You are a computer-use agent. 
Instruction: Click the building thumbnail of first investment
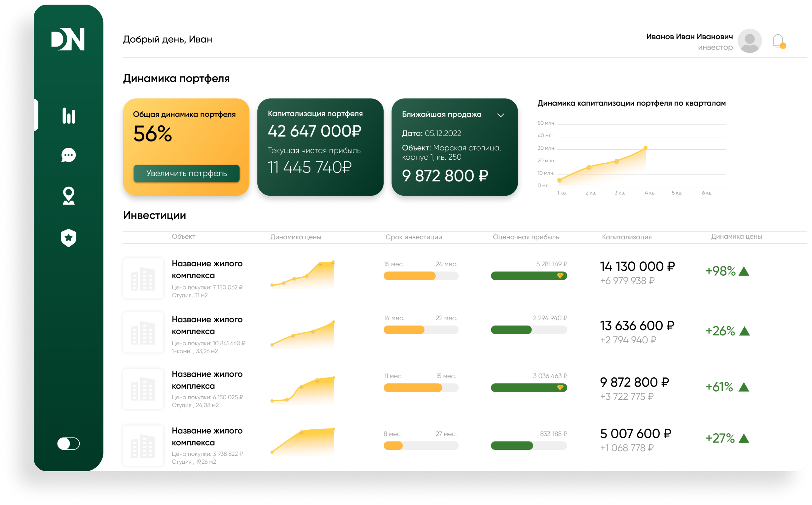pos(143,278)
